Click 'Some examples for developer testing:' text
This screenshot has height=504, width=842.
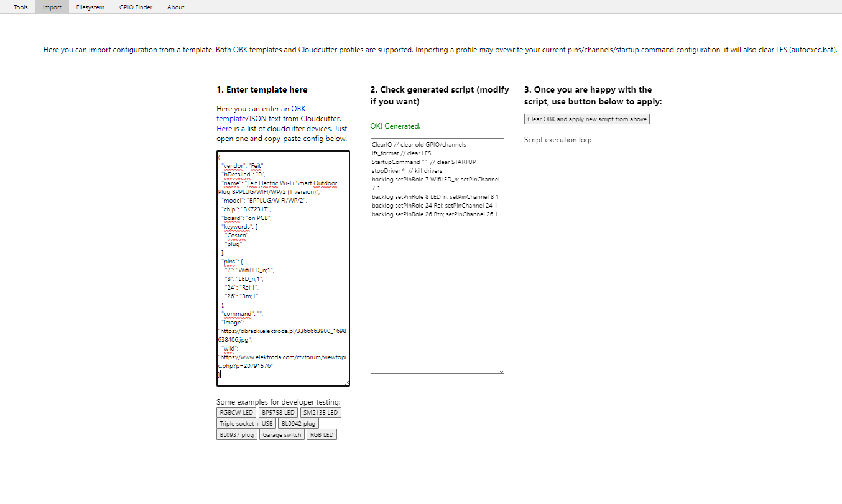pos(279,402)
